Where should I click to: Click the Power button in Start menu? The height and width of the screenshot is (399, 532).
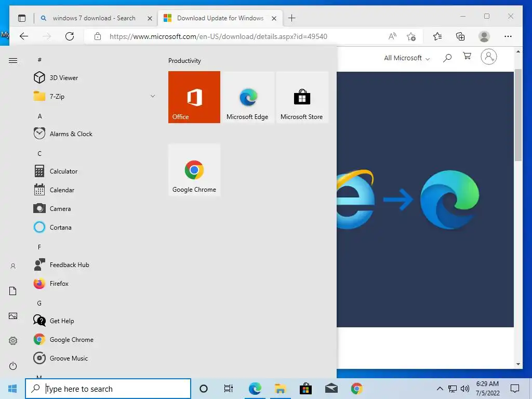13,366
